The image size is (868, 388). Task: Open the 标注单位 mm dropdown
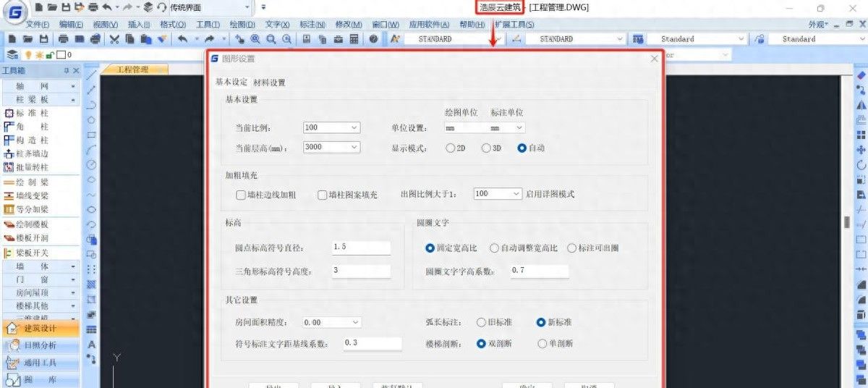(506, 128)
